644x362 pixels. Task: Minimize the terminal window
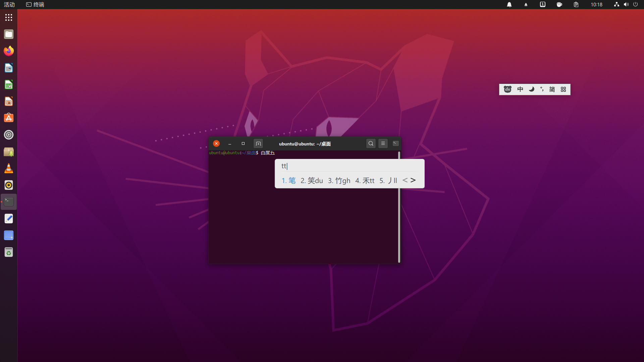coord(230,143)
